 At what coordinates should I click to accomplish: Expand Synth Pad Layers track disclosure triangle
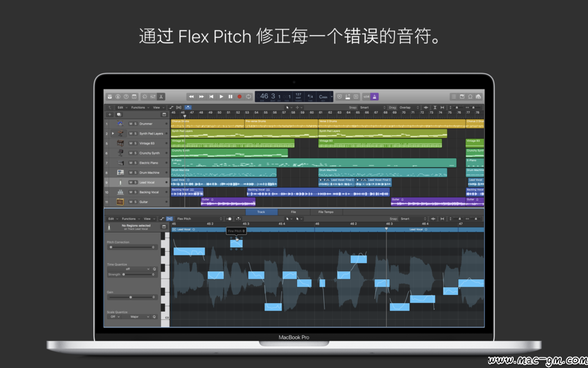tap(113, 133)
